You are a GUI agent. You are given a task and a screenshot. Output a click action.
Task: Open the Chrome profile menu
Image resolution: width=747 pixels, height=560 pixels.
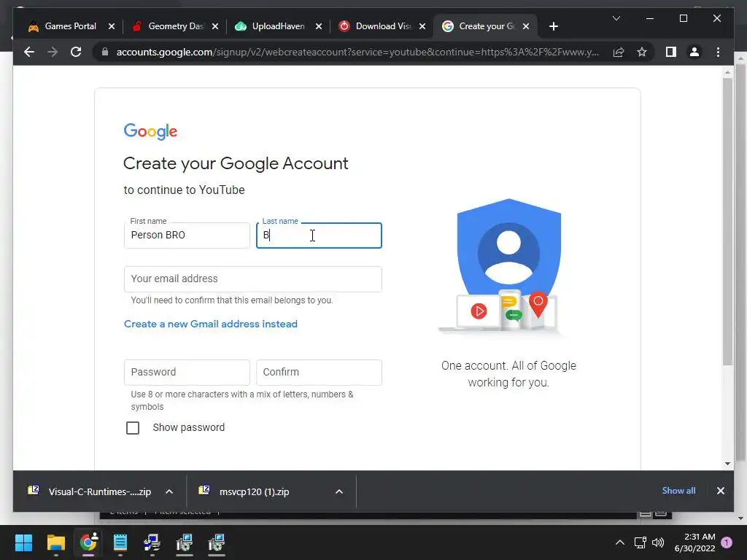tap(694, 52)
